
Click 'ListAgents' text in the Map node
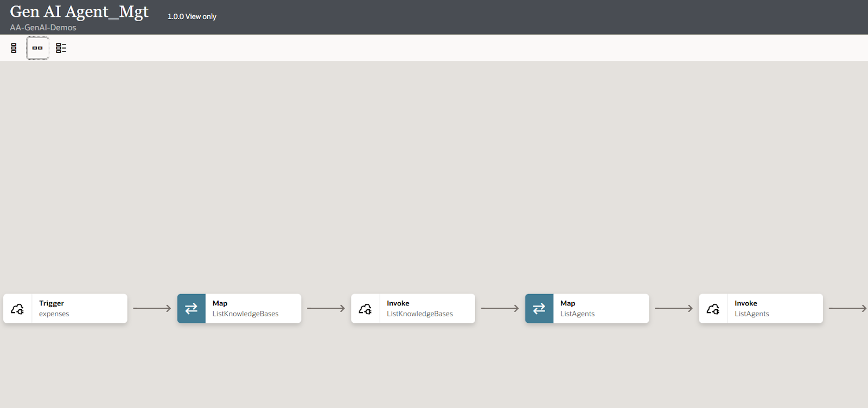[578, 314]
